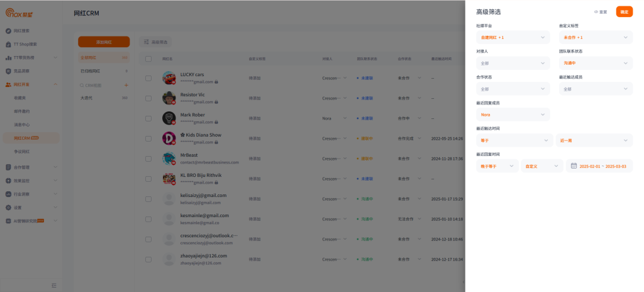Click the plus icon beside CRM分组
The height and width of the screenshot is (292, 644).
coord(126,84)
